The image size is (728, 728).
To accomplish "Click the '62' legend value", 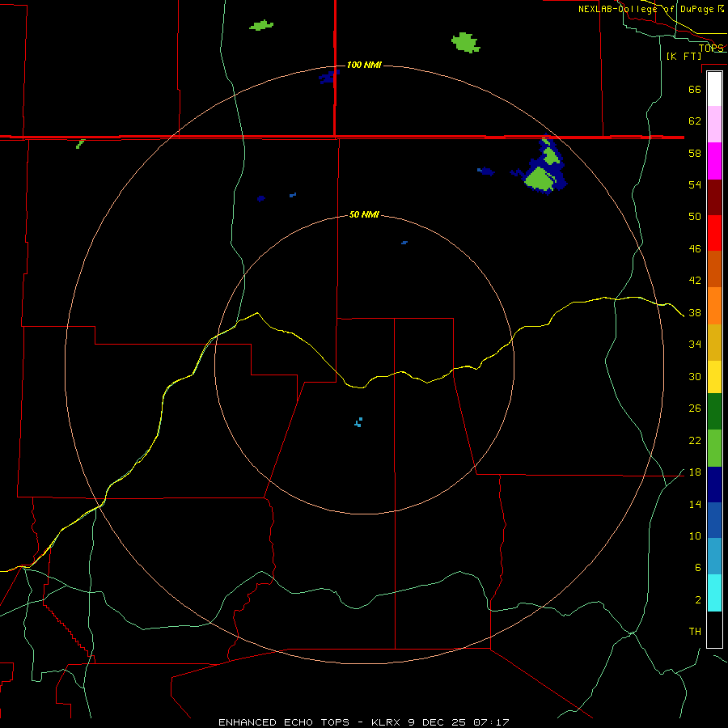I will tap(695, 121).
